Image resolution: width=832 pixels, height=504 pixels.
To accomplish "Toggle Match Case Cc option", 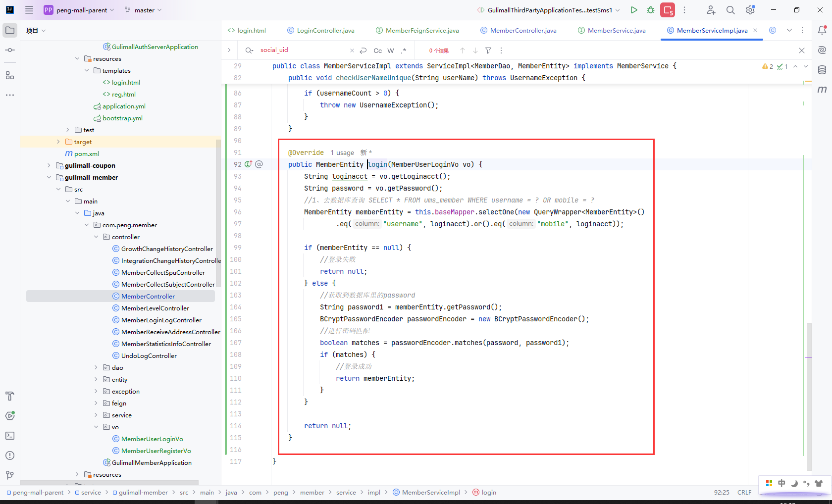I will [x=378, y=50].
